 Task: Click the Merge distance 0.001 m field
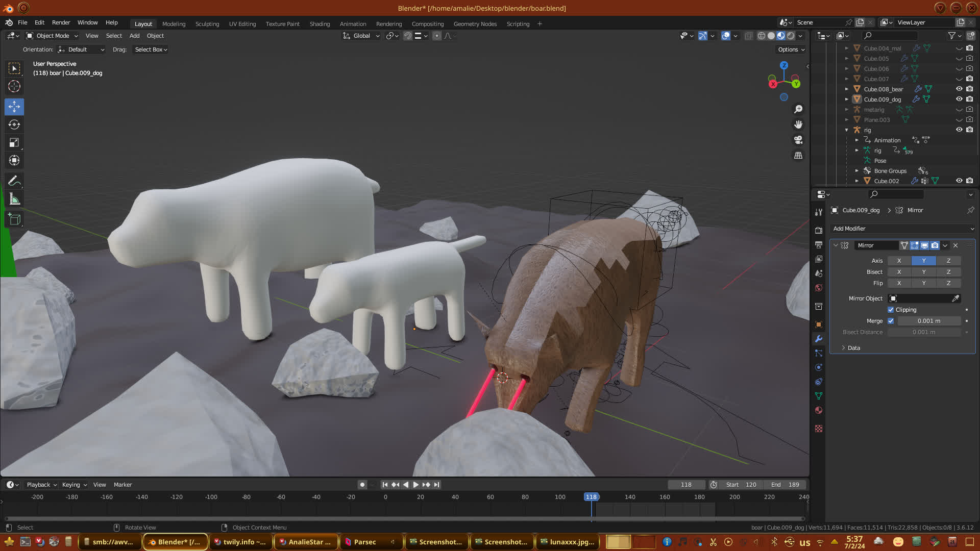click(x=928, y=321)
